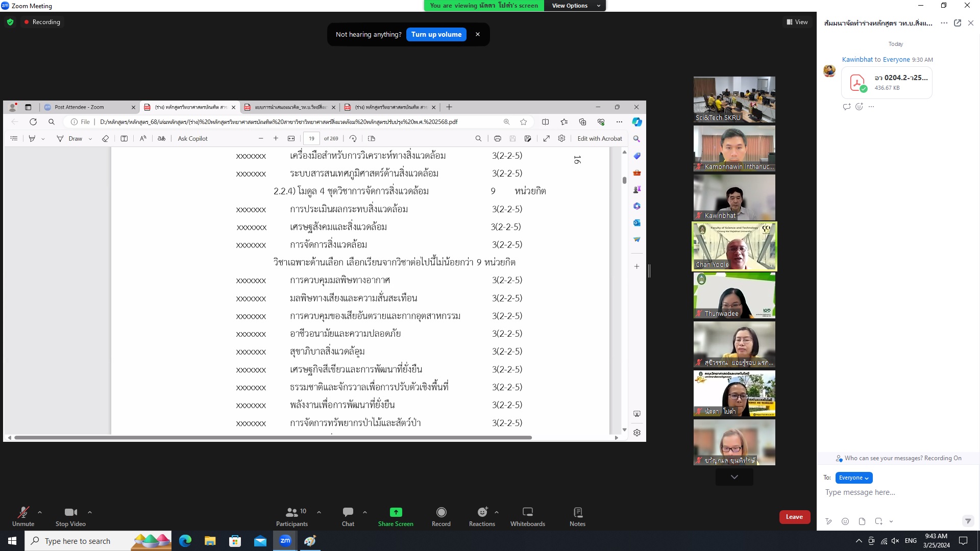
Task: Add emoji reaction to chat message
Action: click(x=859, y=107)
